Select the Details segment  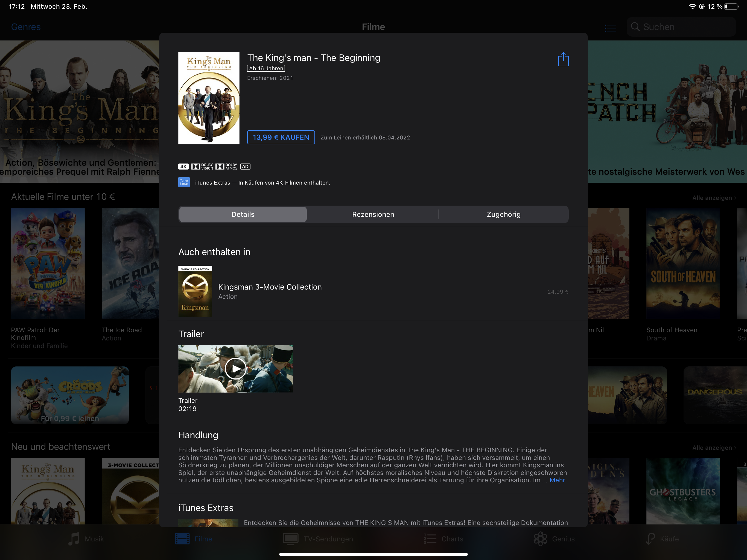click(243, 214)
